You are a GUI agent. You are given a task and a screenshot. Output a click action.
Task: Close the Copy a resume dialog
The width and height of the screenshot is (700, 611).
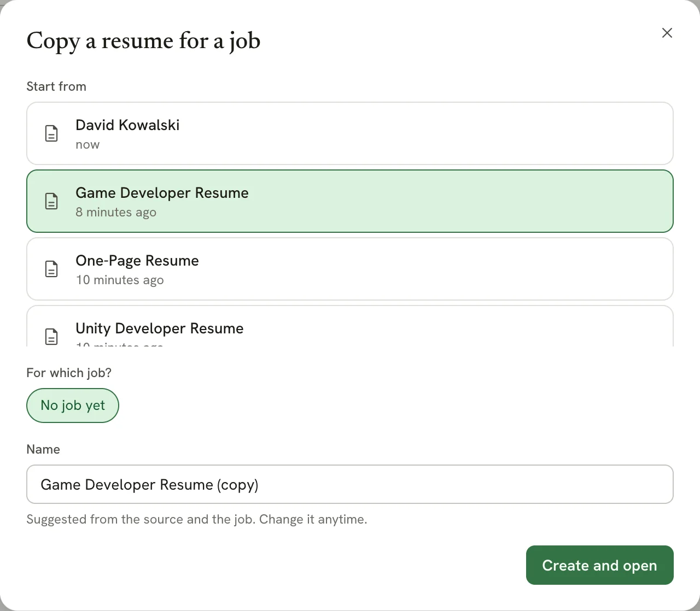tap(667, 33)
